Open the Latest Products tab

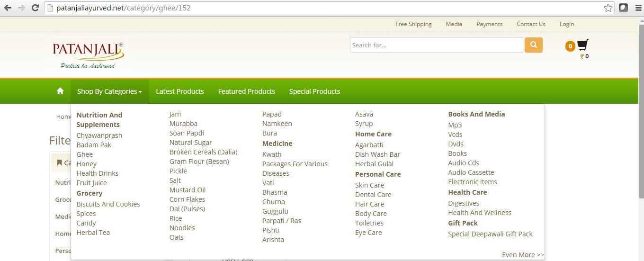[179, 91]
